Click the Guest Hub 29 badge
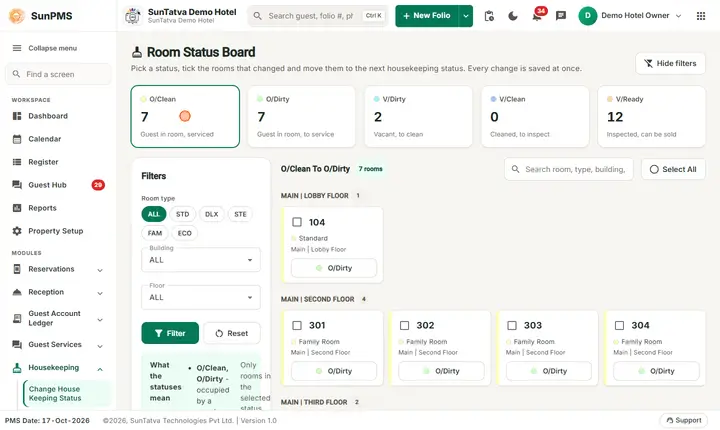The width and height of the screenshot is (720, 430). coord(98,185)
